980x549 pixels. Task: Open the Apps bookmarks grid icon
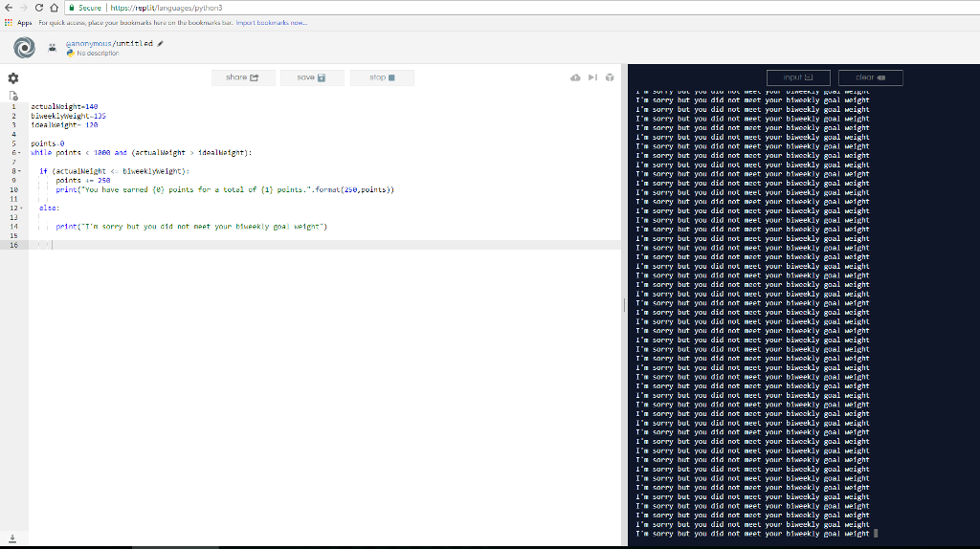8,23
